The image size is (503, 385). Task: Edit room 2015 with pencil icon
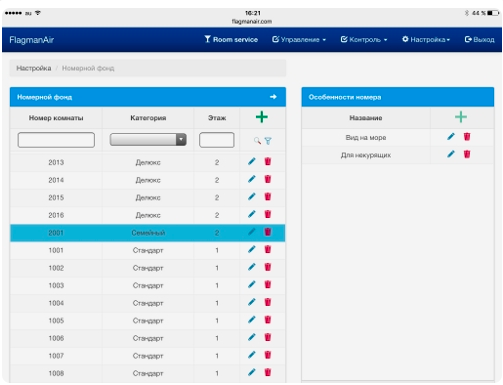(x=252, y=197)
